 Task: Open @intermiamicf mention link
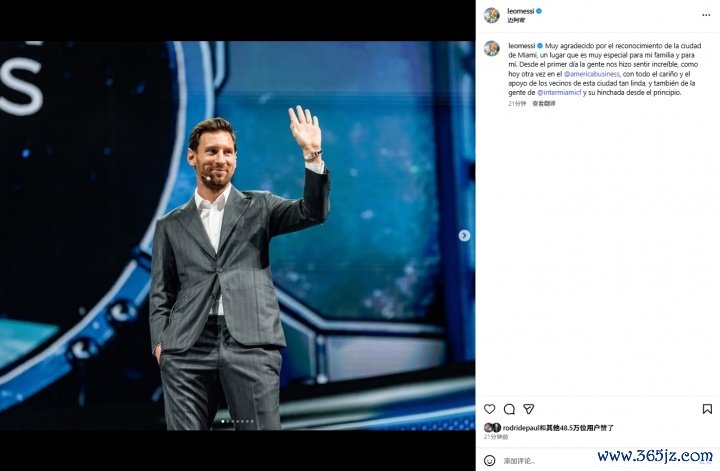pos(559,93)
